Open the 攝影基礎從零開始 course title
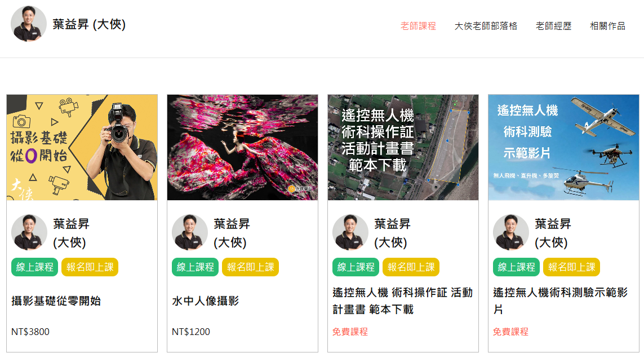The image size is (644, 357). tap(56, 301)
